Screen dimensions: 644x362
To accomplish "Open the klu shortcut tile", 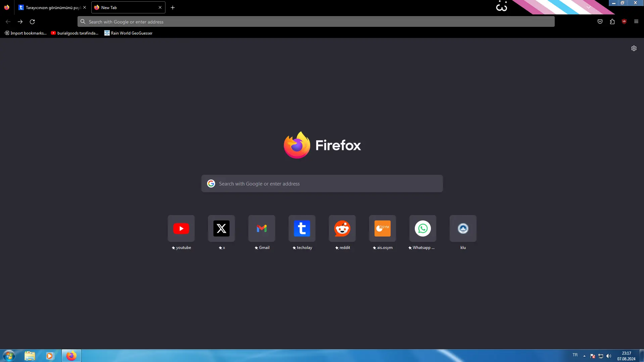I will [463, 228].
